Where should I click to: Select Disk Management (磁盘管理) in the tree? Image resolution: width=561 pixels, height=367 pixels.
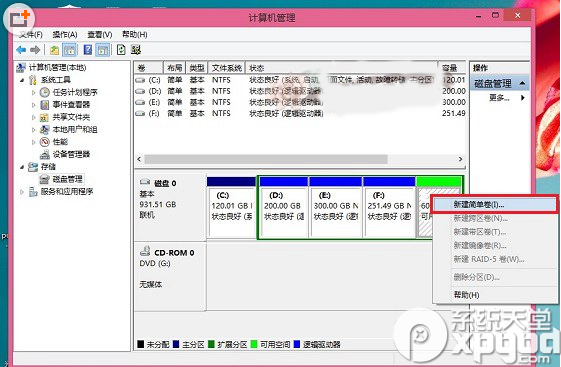click(67, 179)
